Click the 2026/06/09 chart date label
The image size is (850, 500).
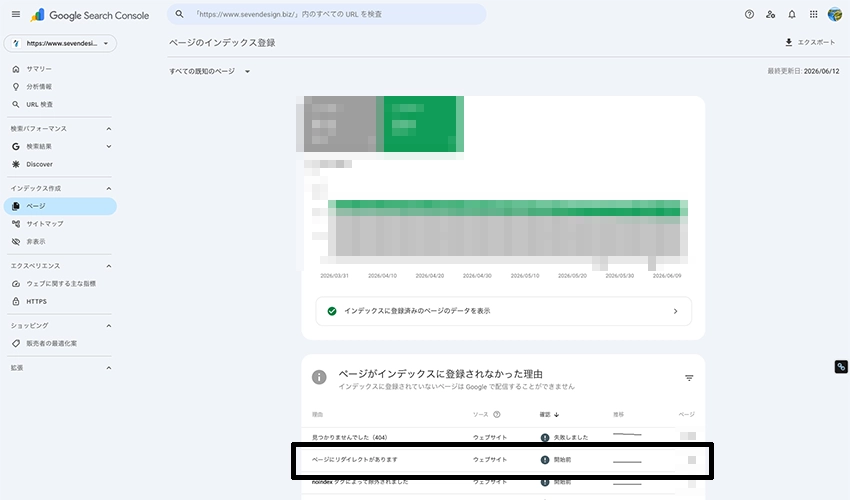(667, 276)
